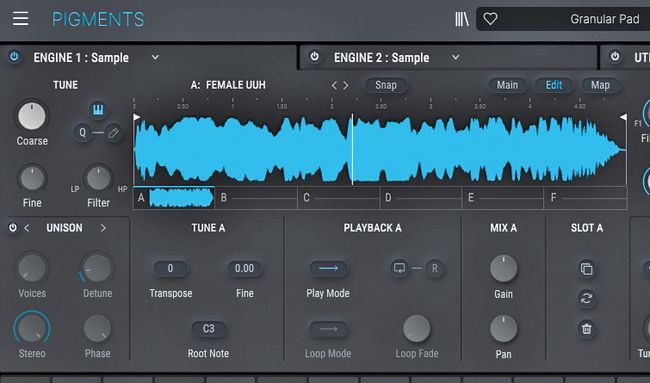The width and height of the screenshot is (650, 383).
Task: Open the Granular Pad preset name
Action: click(604, 19)
